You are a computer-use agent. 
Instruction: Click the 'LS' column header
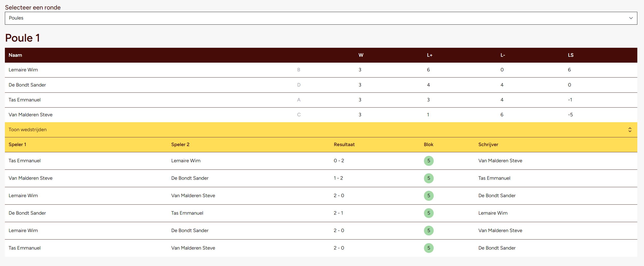(571, 55)
